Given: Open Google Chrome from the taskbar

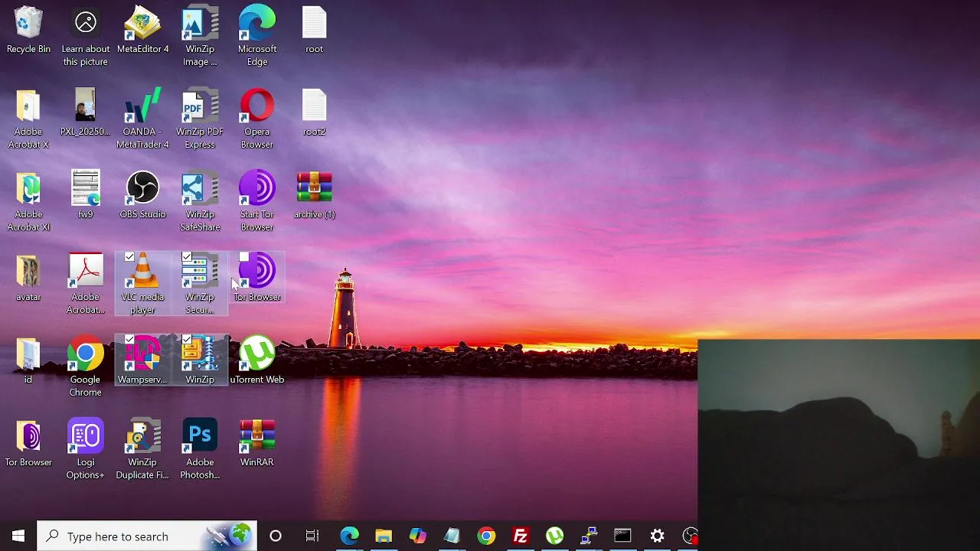Looking at the screenshot, I should tap(486, 536).
